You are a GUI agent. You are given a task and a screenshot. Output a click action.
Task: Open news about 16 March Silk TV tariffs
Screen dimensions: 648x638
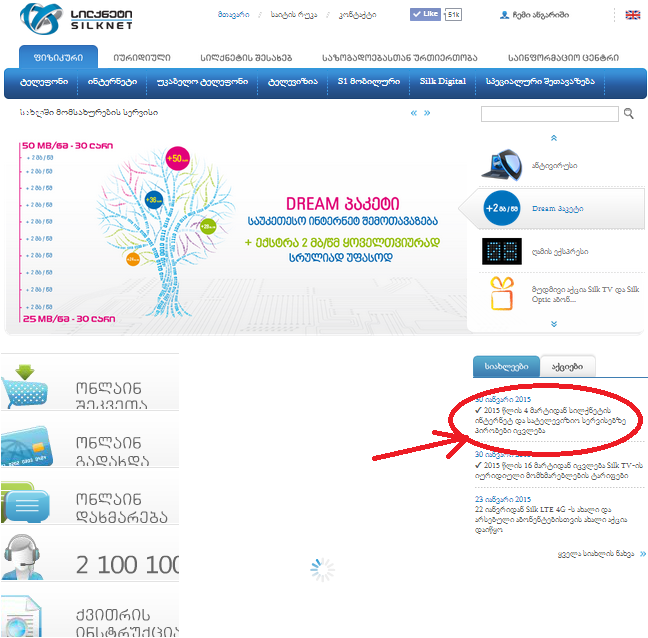click(559, 470)
